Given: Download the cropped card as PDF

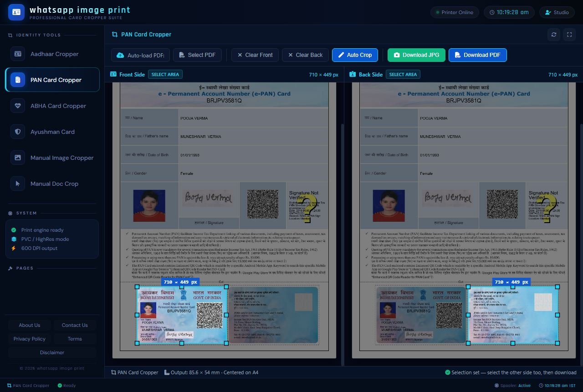Looking at the screenshot, I should pyautogui.click(x=477, y=55).
